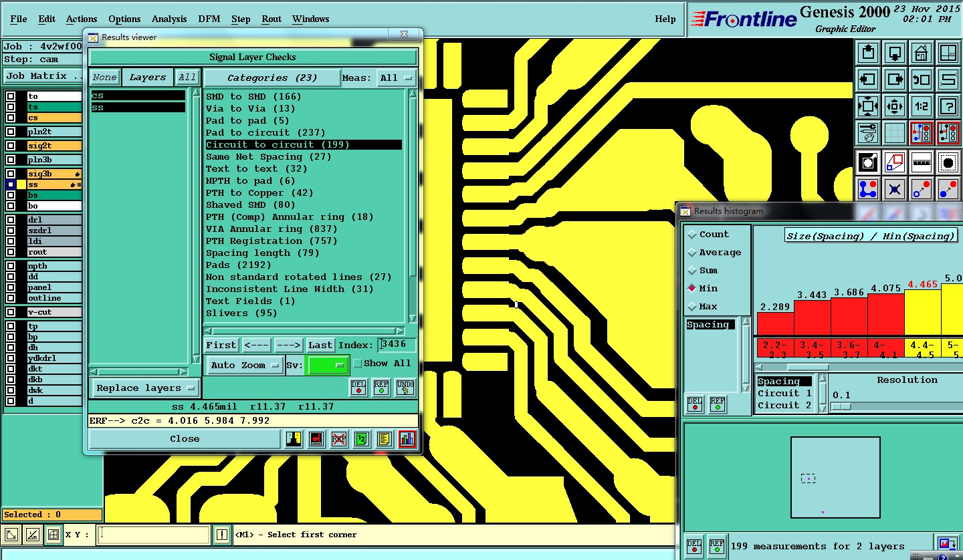Click the pan up arrow icon

click(x=868, y=52)
